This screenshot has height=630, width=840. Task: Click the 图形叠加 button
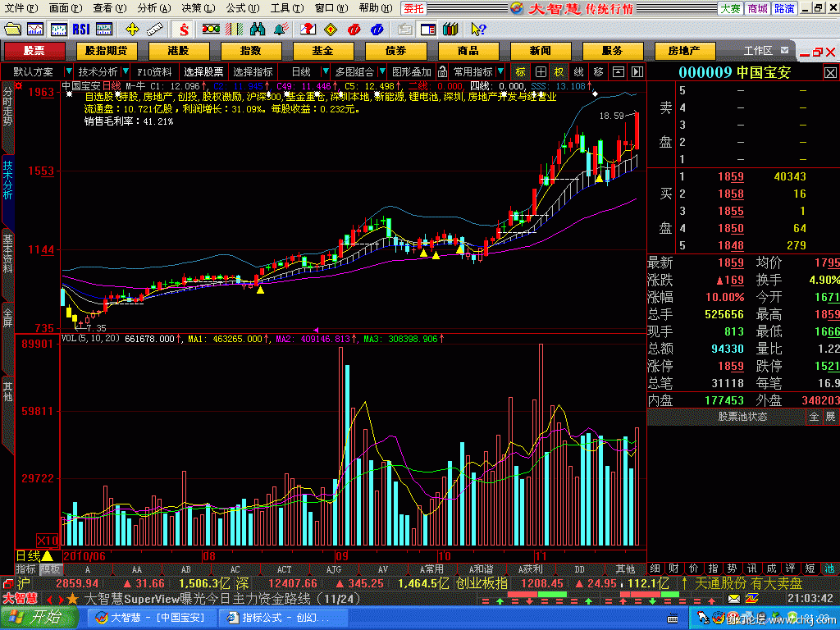click(411, 71)
